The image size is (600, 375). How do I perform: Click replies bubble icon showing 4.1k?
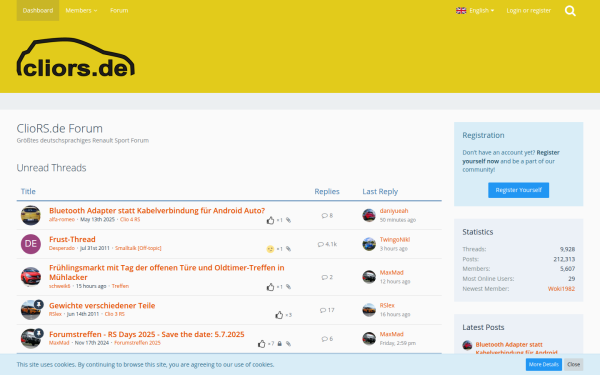pyautogui.click(x=321, y=244)
